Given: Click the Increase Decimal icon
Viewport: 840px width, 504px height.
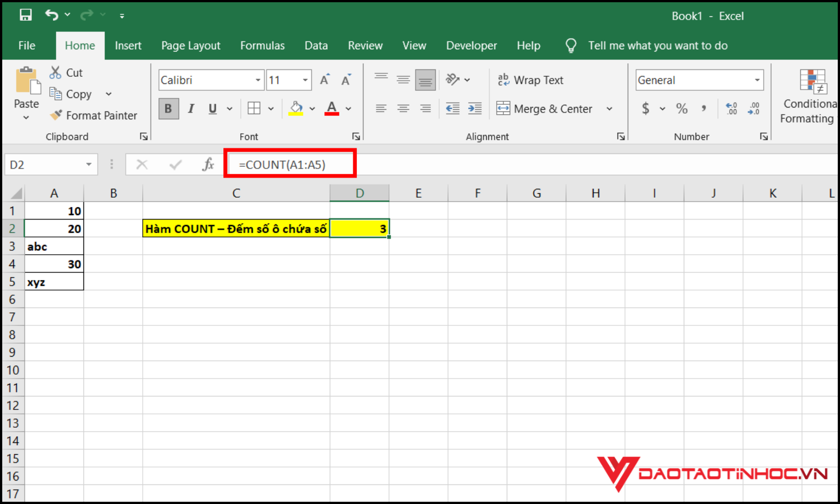Looking at the screenshot, I should 731,109.
